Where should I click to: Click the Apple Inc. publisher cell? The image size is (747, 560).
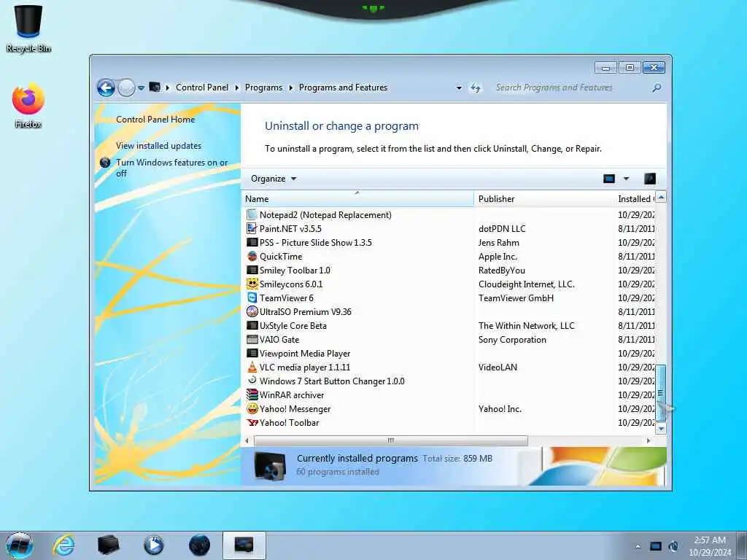pos(498,256)
